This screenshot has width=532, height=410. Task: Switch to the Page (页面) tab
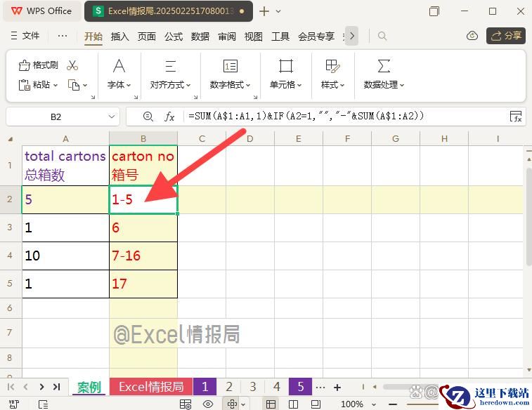pos(147,36)
